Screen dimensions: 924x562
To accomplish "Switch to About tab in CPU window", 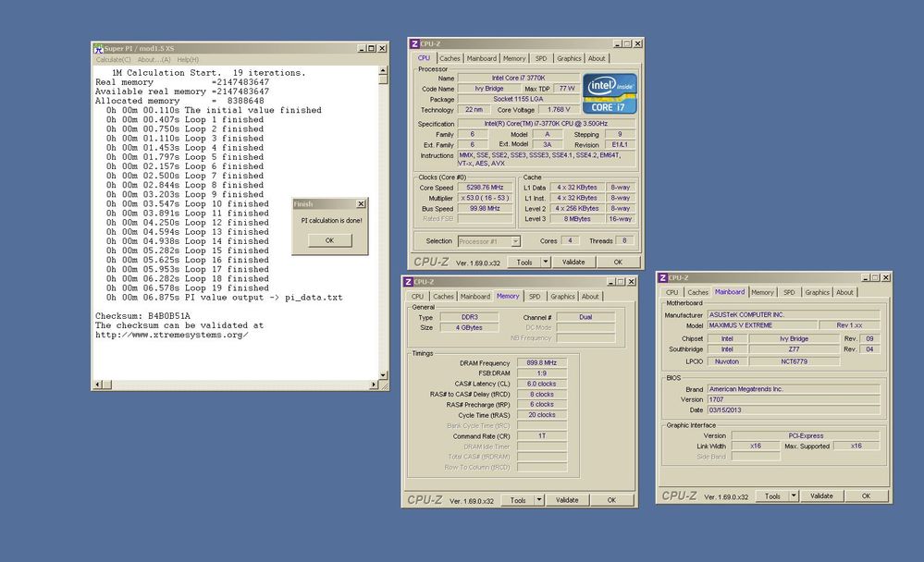I will 597,58.
